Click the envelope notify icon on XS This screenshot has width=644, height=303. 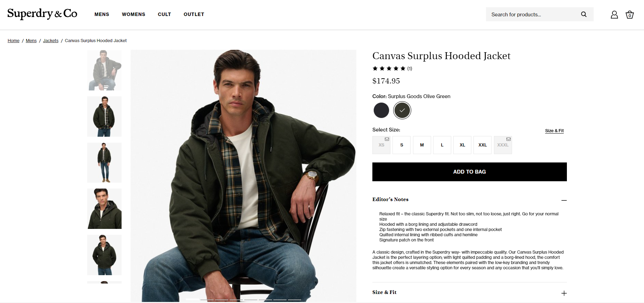pos(387,139)
